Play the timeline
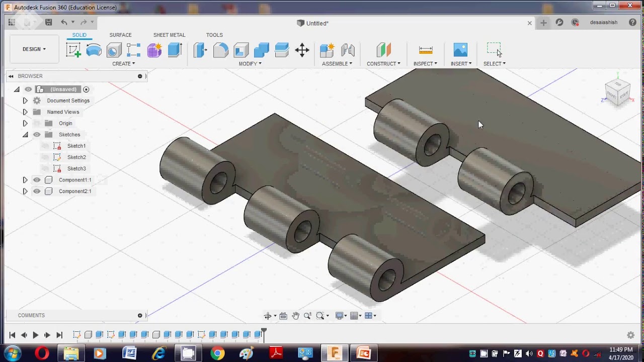This screenshot has width=644, height=362. pyautogui.click(x=35, y=335)
